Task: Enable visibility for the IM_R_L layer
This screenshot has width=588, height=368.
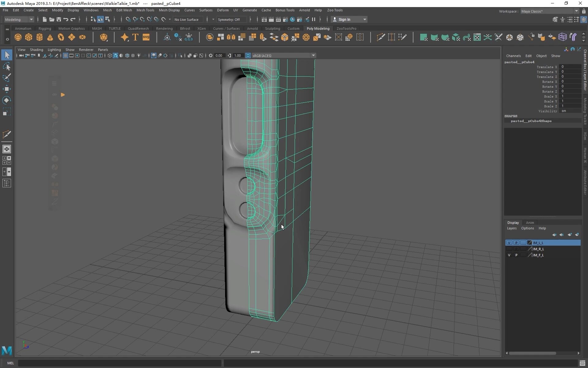Action: click(x=509, y=249)
